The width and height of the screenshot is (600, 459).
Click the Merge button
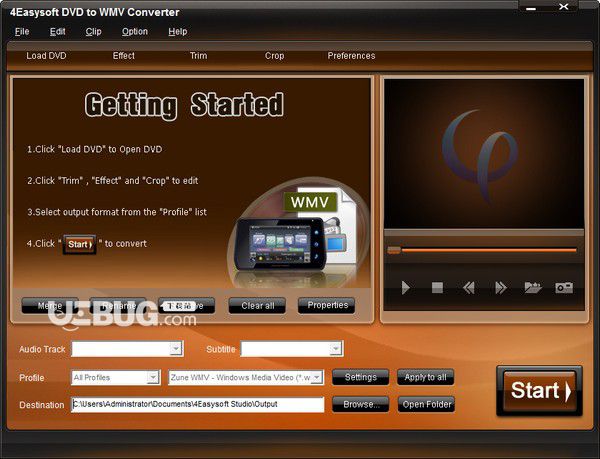pos(50,306)
